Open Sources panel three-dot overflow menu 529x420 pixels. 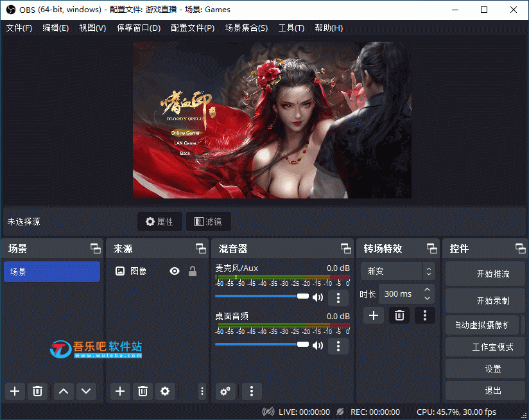click(x=202, y=391)
